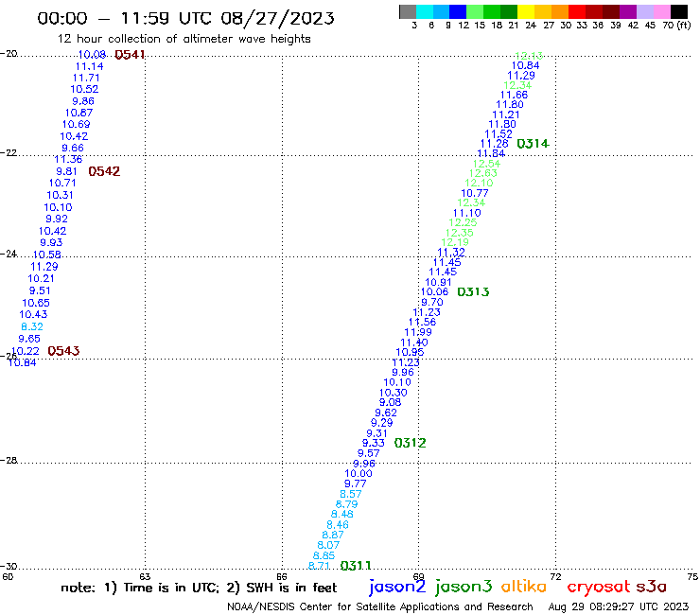Click the wave height value 9.08
Screen dimensions: 700x615
pos(390,402)
